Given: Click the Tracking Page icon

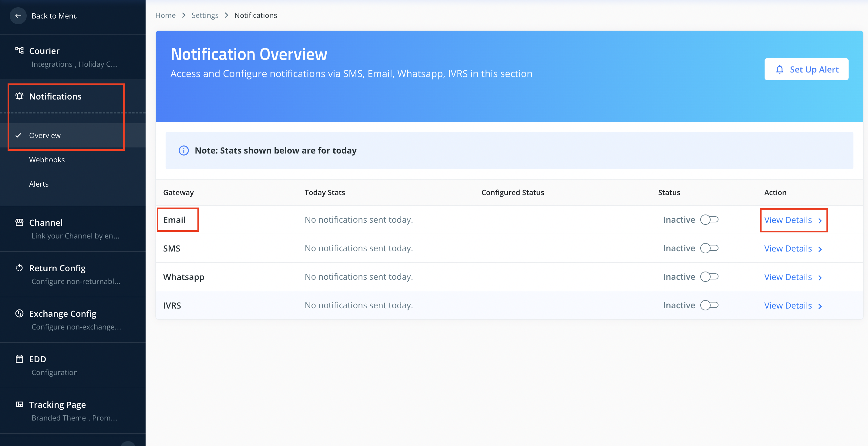Looking at the screenshot, I should [19, 404].
